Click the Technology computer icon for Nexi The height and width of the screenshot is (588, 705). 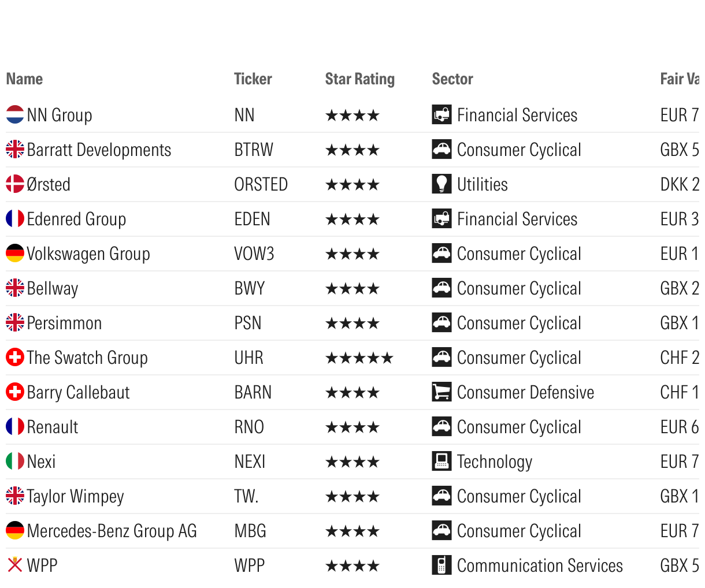(442, 461)
